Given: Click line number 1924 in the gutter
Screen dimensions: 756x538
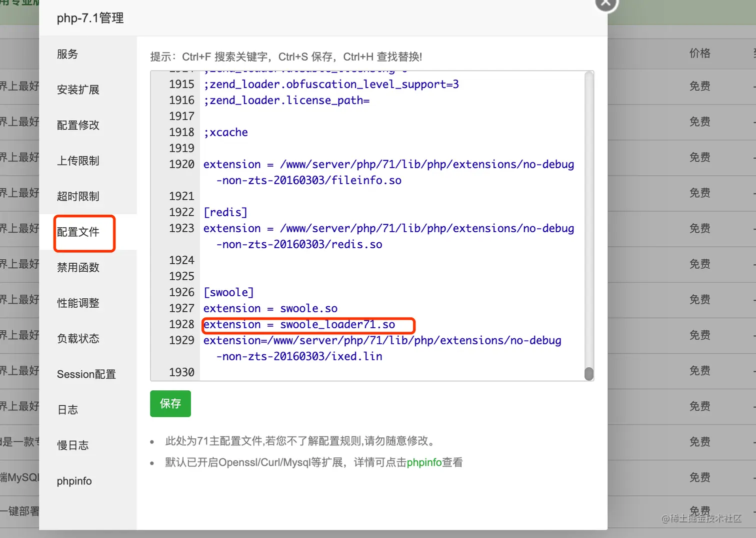Looking at the screenshot, I should pyautogui.click(x=181, y=260).
